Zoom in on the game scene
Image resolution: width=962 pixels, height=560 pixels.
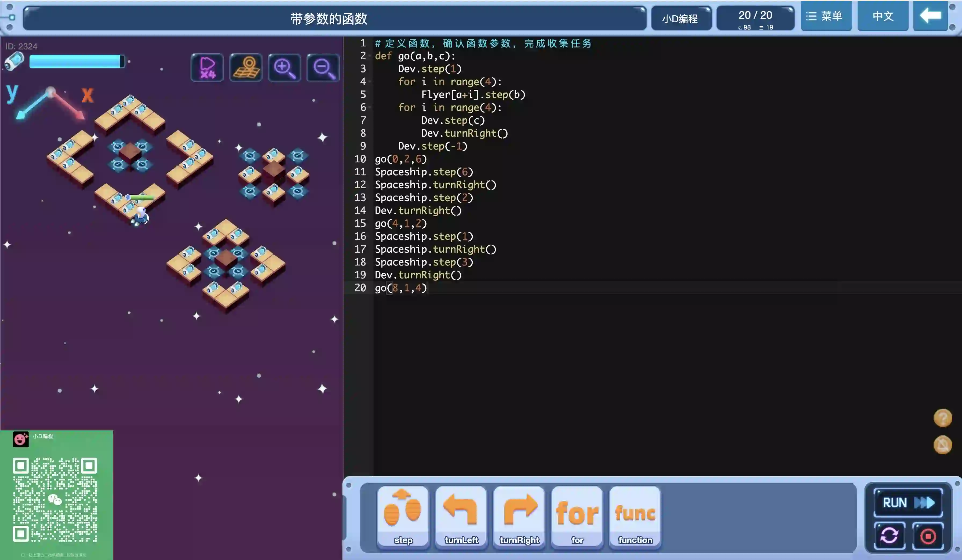coord(285,68)
